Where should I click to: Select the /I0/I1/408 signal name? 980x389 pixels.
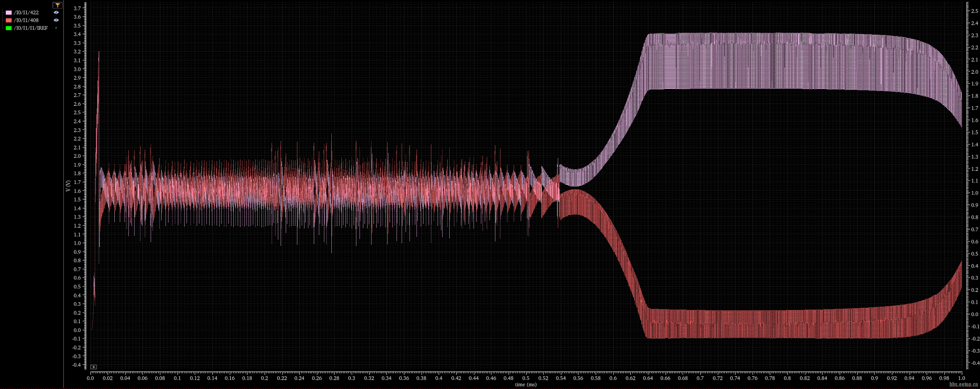pos(26,20)
